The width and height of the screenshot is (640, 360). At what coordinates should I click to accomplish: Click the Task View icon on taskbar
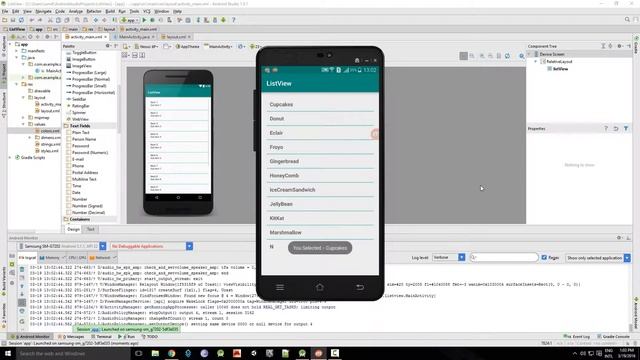(x=138, y=353)
